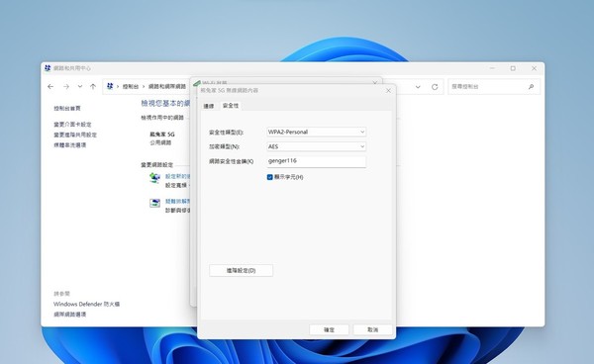Open 控制台首頁 in the sidebar
Viewport: 594px width, 364px height.
67,108
